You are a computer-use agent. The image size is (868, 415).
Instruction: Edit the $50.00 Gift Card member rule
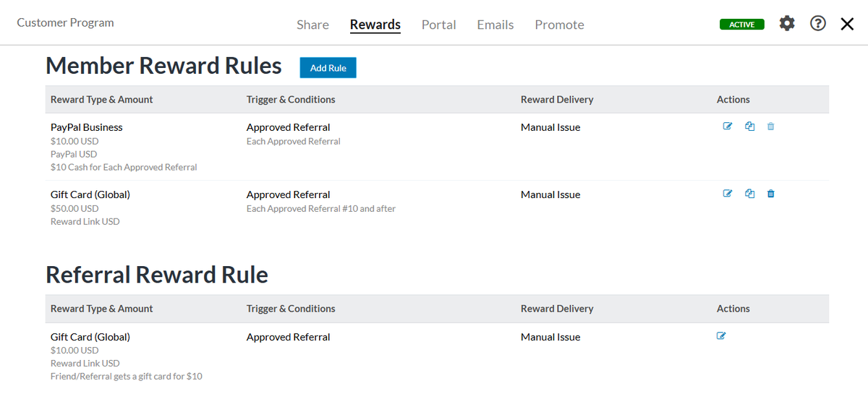click(728, 194)
